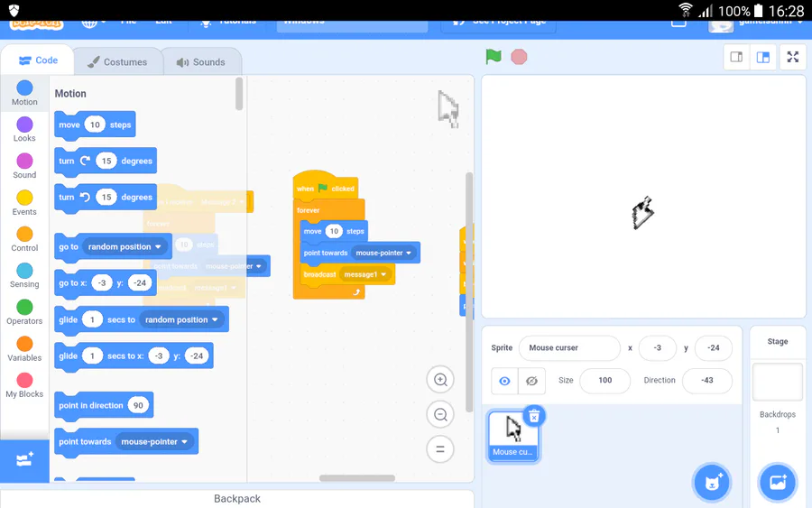Click the arrow sprite on the stage

642,212
